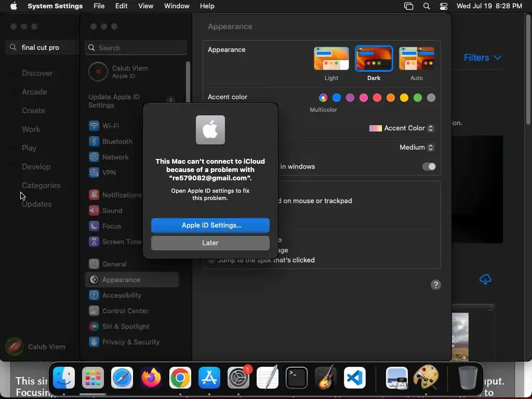Open Medium sidebar icon size dropdown
This screenshot has width=532, height=399.
tap(417, 147)
